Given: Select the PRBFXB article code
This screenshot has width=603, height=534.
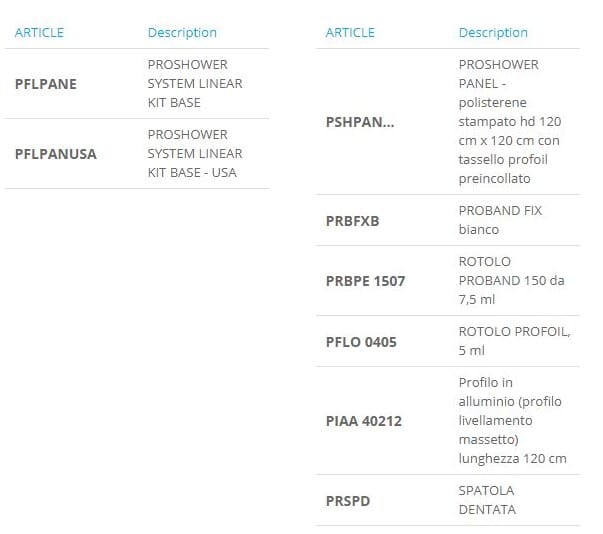Looking at the screenshot, I should pos(353,221).
